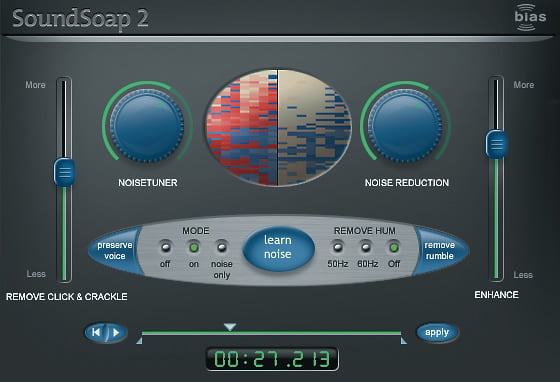This screenshot has height=382, width=560.
Task: Click the apply button
Action: pos(437,332)
